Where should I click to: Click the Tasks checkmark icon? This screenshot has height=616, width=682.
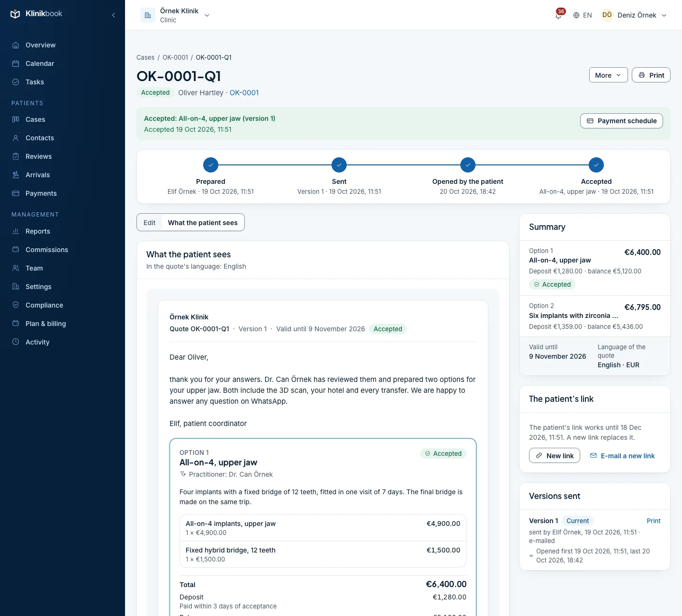16,82
